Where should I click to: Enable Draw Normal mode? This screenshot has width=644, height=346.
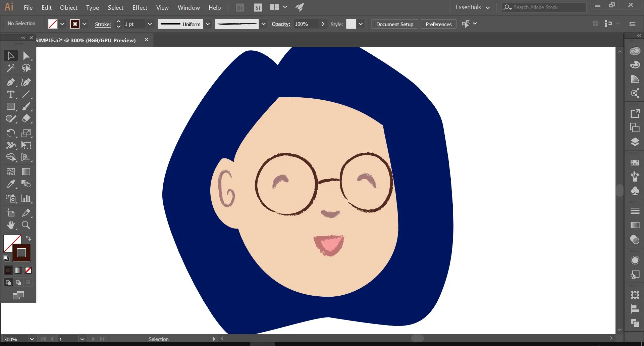(x=8, y=283)
